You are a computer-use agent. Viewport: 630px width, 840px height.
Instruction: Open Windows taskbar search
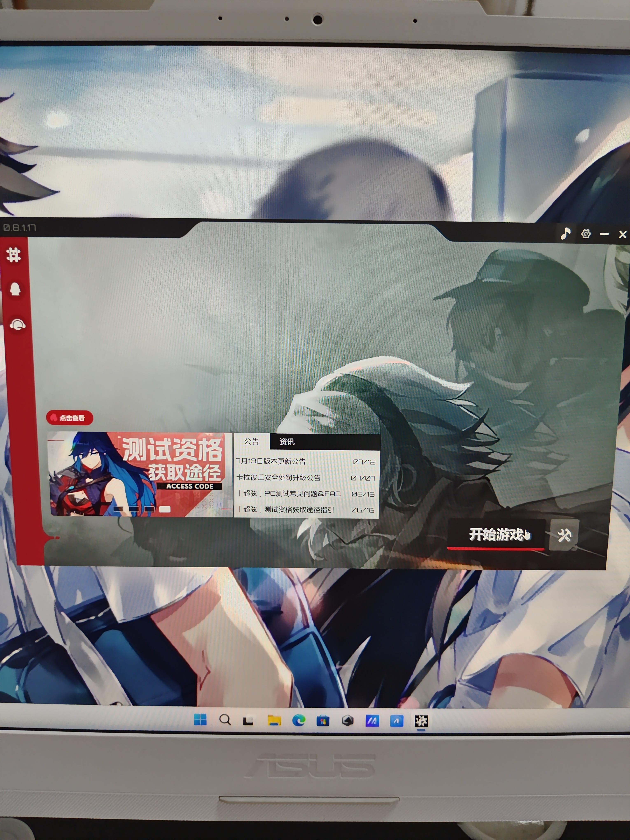pos(225,720)
